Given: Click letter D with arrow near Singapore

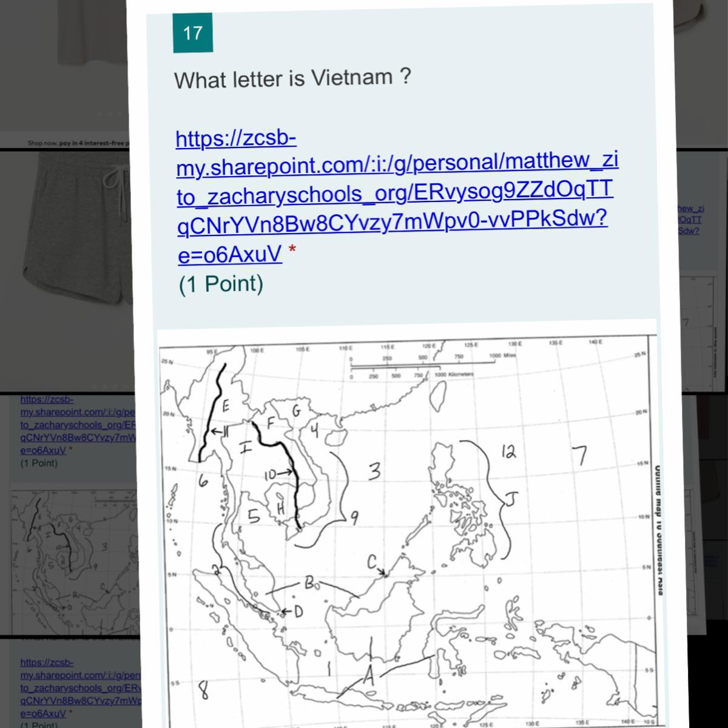Looking at the screenshot, I should click(x=297, y=612).
